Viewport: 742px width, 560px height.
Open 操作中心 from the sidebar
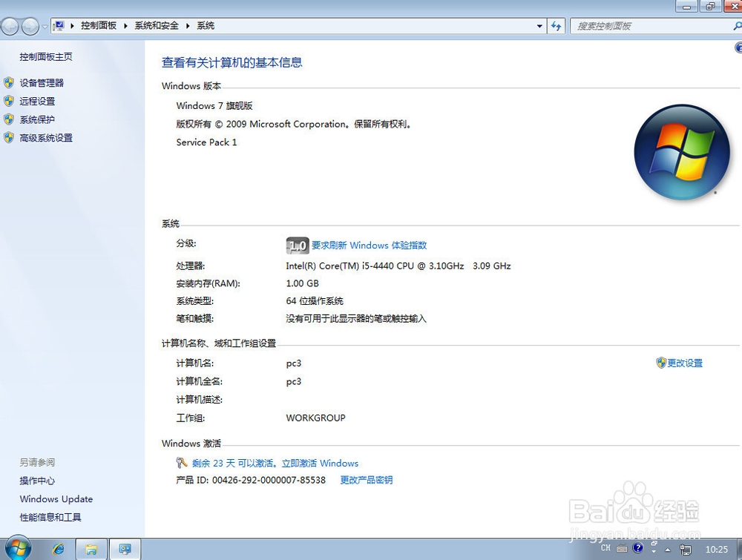coord(37,481)
